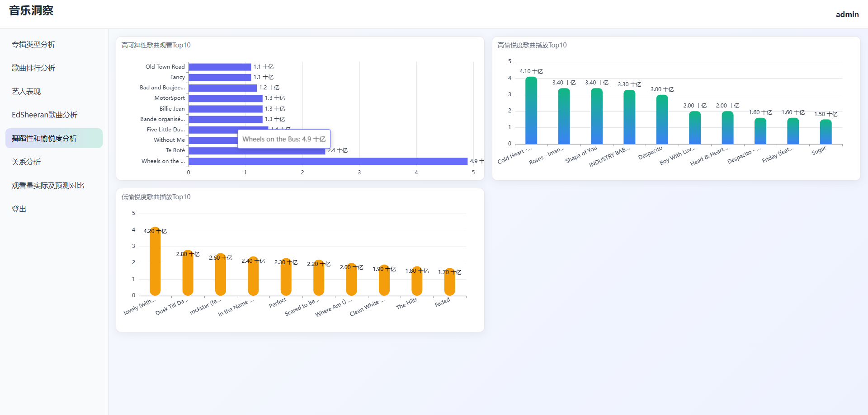Click the admin user label
Viewport: 868px width, 415px height.
tap(847, 14)
